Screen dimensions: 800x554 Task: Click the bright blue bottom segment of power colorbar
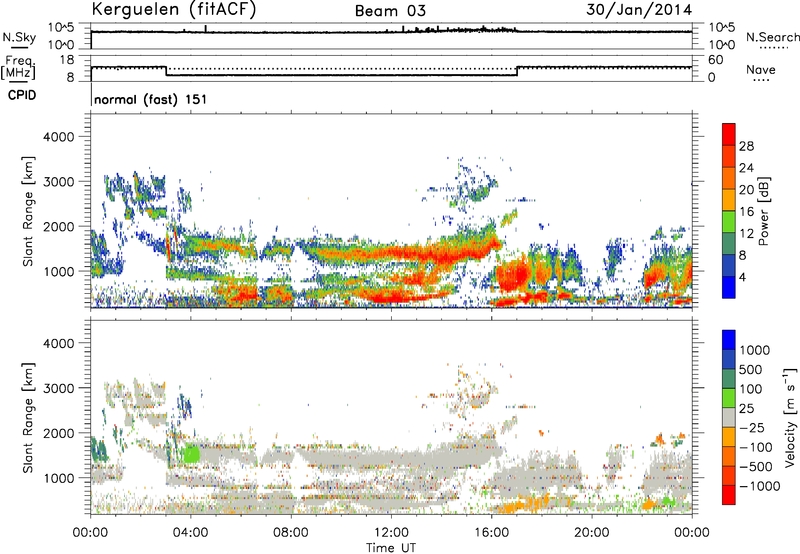coord(729,287)
